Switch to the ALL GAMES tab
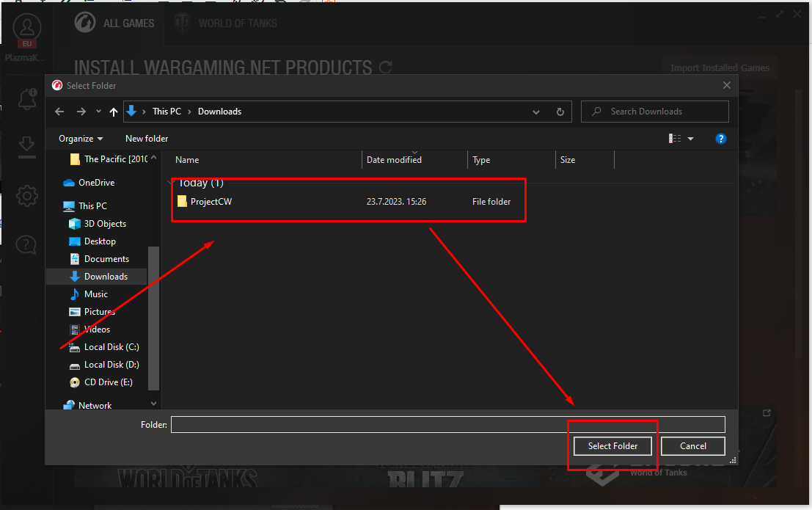The height and width of the screenshot is (510, 812). 114,23
